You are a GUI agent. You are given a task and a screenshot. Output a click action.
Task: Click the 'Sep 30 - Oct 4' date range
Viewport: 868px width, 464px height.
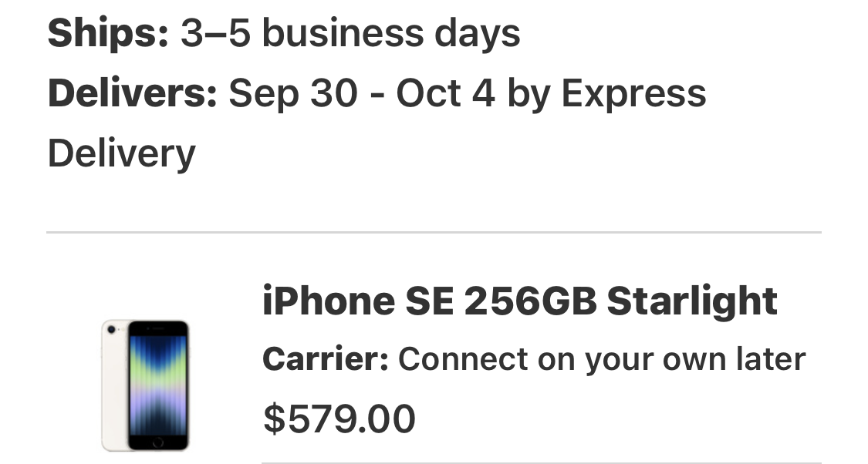(x=362, y=93)
